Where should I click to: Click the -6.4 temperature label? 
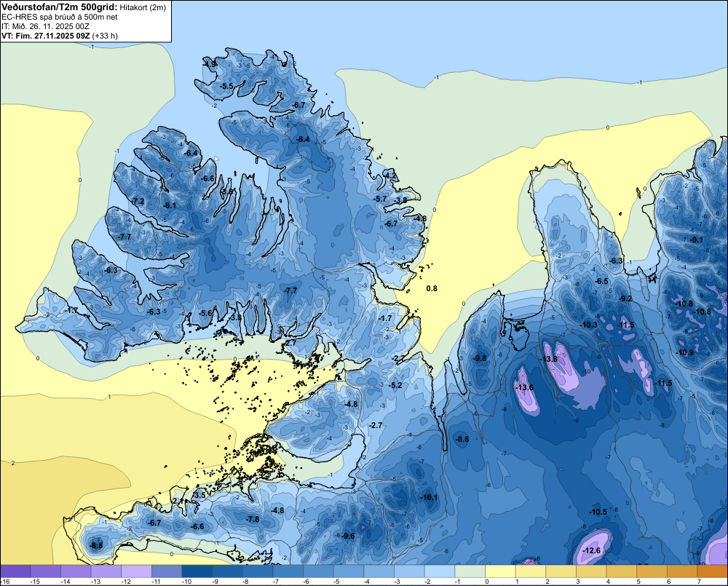(x=191, y=153)
